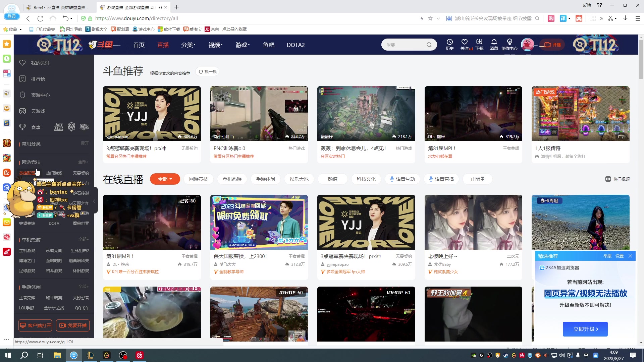
Task: Expand 游戏 dropdown in top navigation
Action: point(243,45)
